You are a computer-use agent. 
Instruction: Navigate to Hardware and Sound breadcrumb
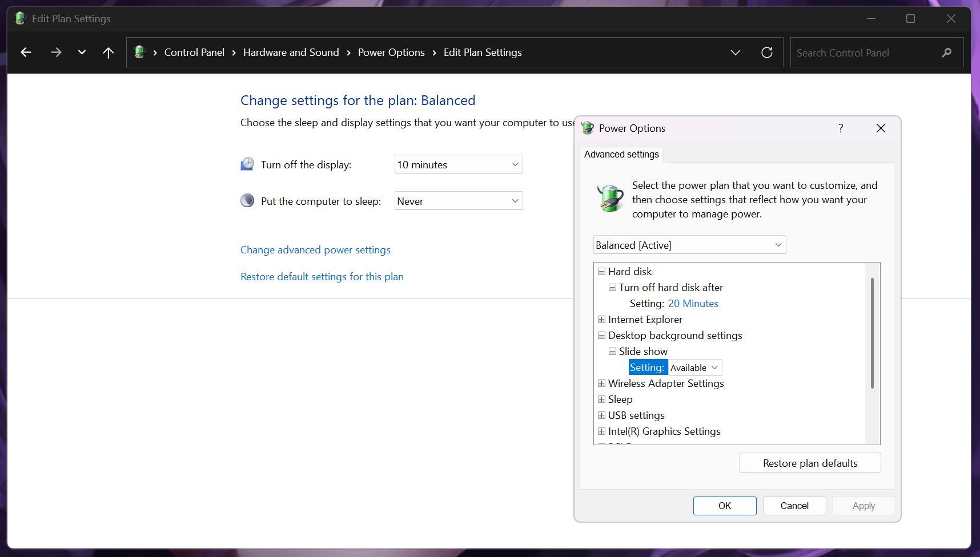coord(291,53)
